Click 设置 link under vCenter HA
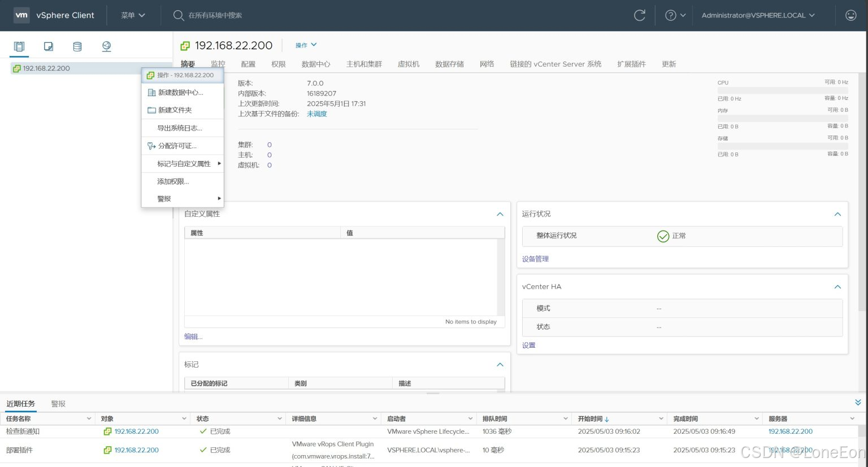The width and height of the screenshot is (868, 467). (529, 346)
